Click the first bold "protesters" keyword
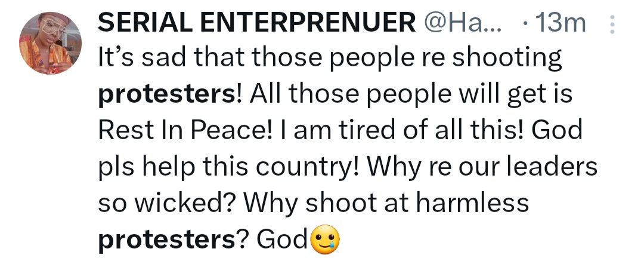This screenshot has height=270, width=644. 166,95
